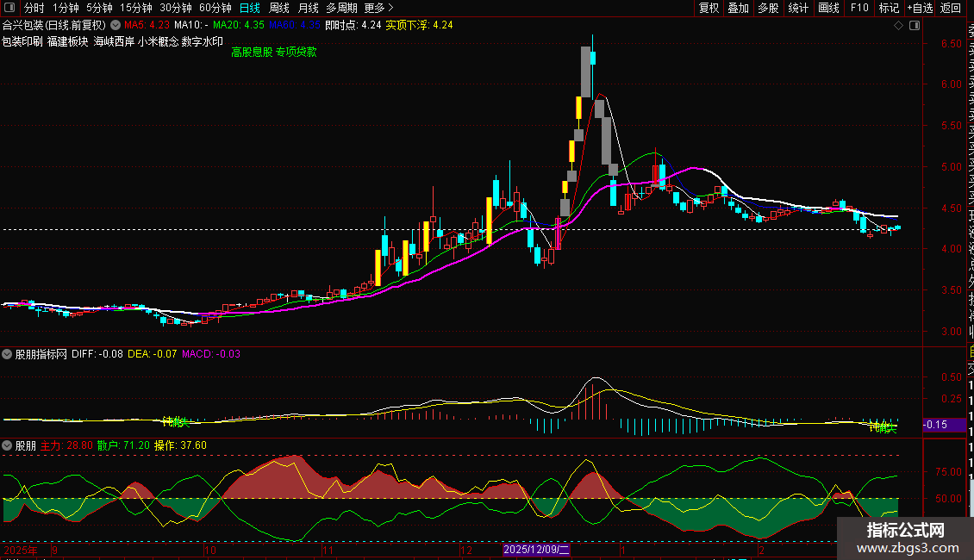Open F10 company information

(859, 8)
